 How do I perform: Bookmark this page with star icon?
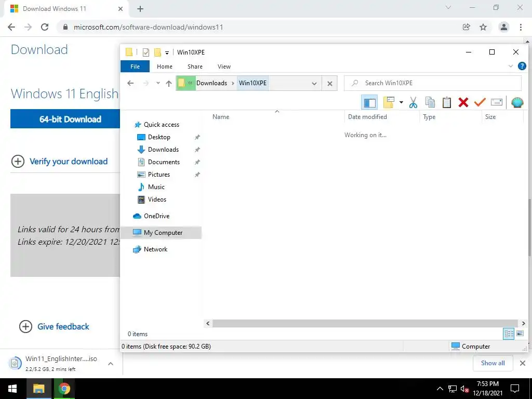coord(483,27)
